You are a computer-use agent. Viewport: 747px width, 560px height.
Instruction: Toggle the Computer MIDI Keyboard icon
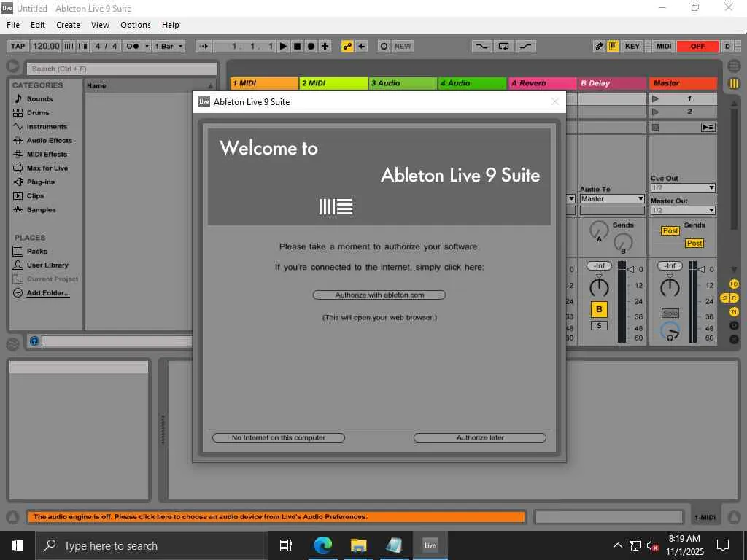coord(613,46)
